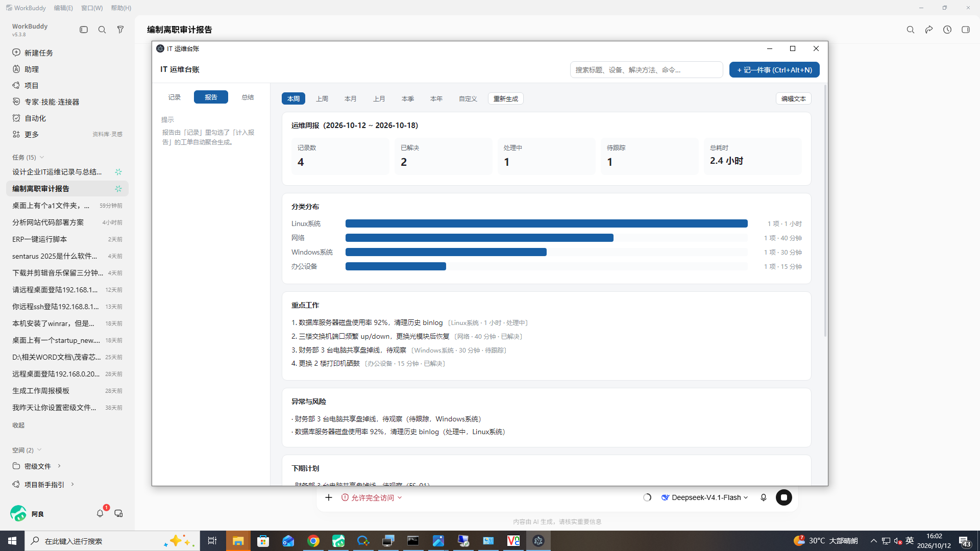Toggle WorkBuddy sidebar panel icon
This screenshot has height=551, width=980.
tap(84, 30)
